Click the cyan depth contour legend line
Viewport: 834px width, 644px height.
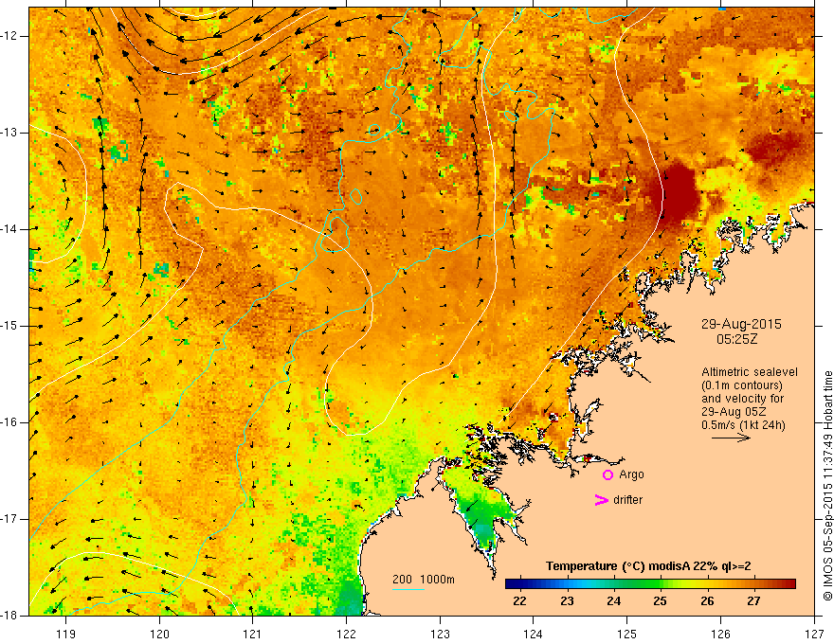tap(408, 589)
